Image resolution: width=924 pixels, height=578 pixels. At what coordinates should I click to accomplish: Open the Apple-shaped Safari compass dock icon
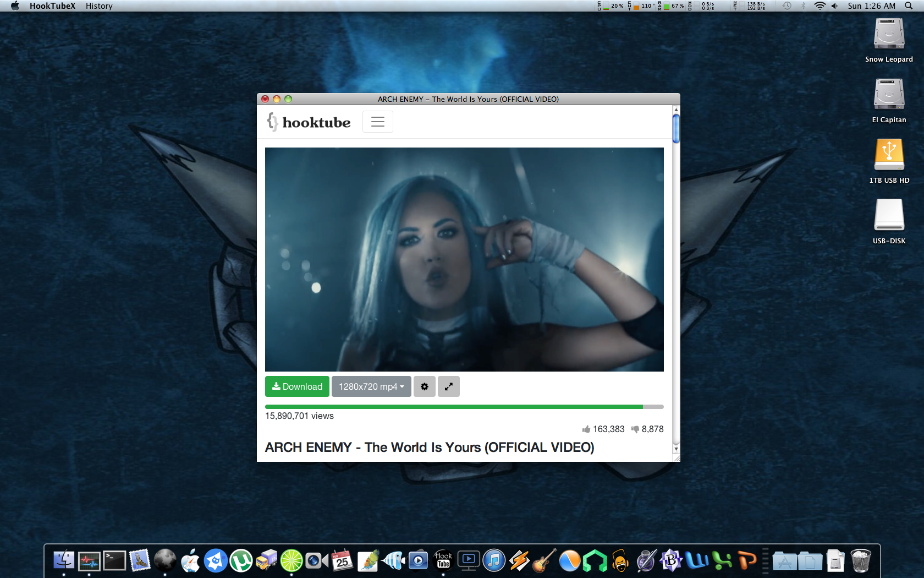(190, 561)
